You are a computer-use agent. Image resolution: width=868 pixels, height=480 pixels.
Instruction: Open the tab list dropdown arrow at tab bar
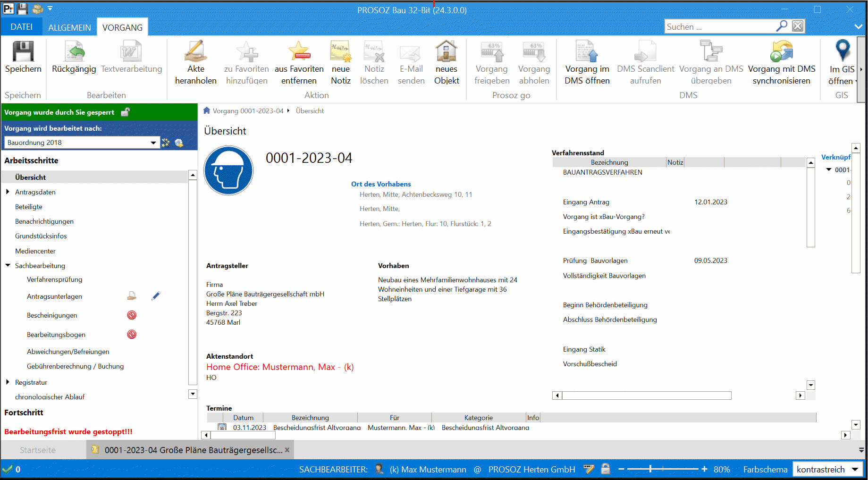coord(861,450)
